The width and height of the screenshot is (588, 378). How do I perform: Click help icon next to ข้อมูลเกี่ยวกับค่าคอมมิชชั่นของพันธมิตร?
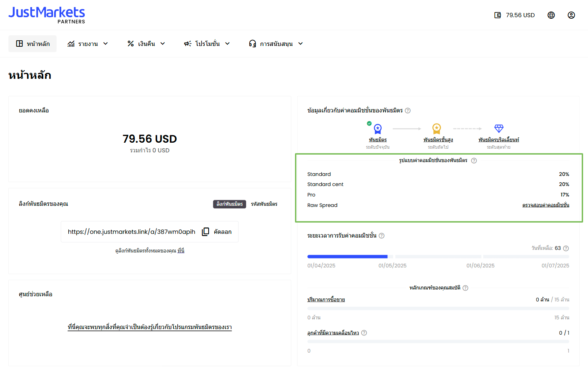click(x=408, y=111)
